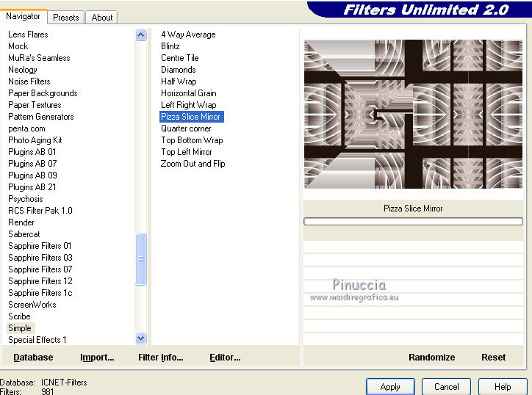Select the Sapphire Filters 03 category

(x=40, y=258)
